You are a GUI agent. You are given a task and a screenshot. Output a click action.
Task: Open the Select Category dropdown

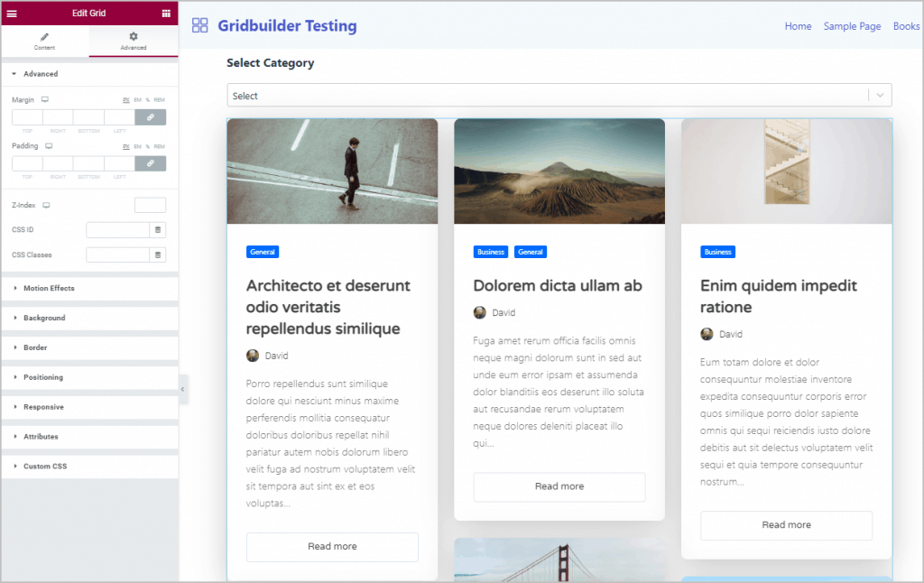click(x=559, y=96)
